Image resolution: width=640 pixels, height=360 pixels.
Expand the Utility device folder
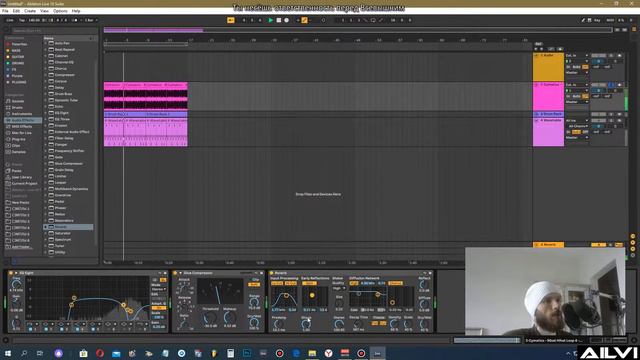(x=46, y=252)
